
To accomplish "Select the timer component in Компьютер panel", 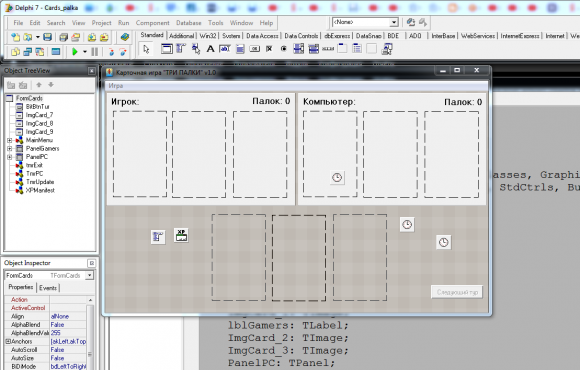I will 337,178.
